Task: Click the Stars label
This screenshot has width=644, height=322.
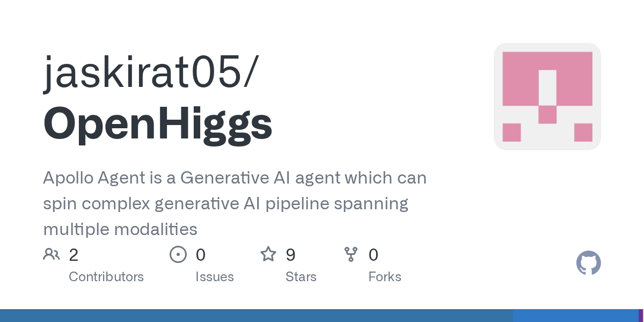Action: (x=301, y=277)
